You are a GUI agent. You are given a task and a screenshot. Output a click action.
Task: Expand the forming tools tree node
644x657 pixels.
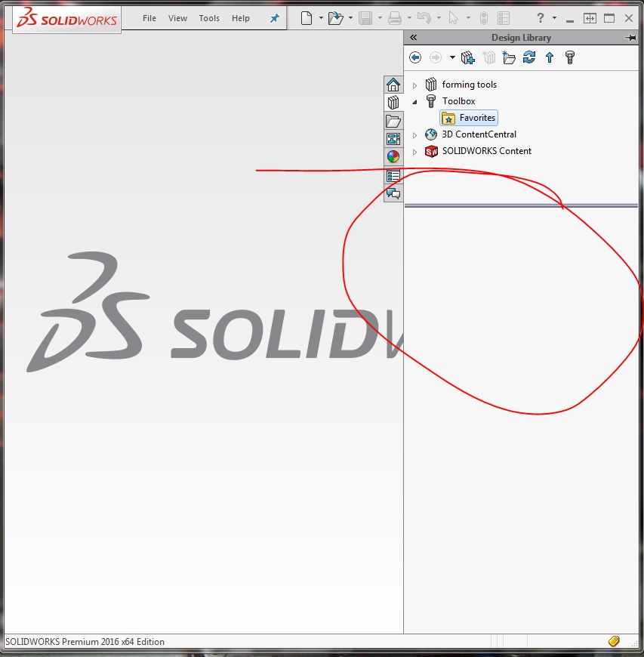point(414,85)
